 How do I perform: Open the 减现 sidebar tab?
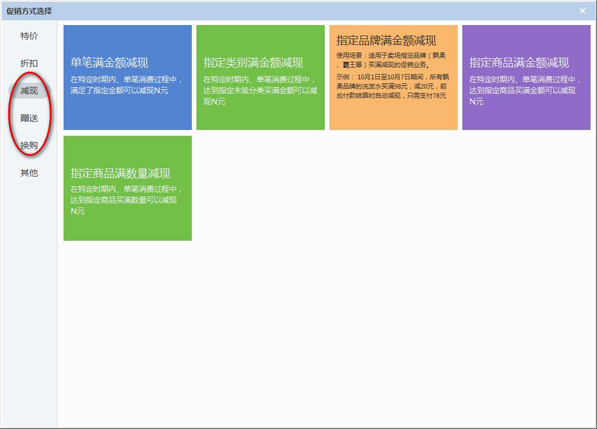pos(29,91)
